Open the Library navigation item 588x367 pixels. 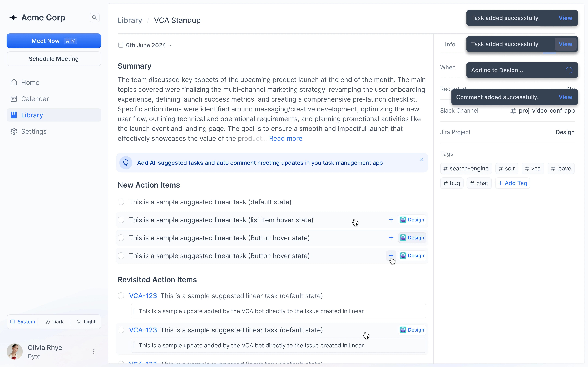coord(32,115)
